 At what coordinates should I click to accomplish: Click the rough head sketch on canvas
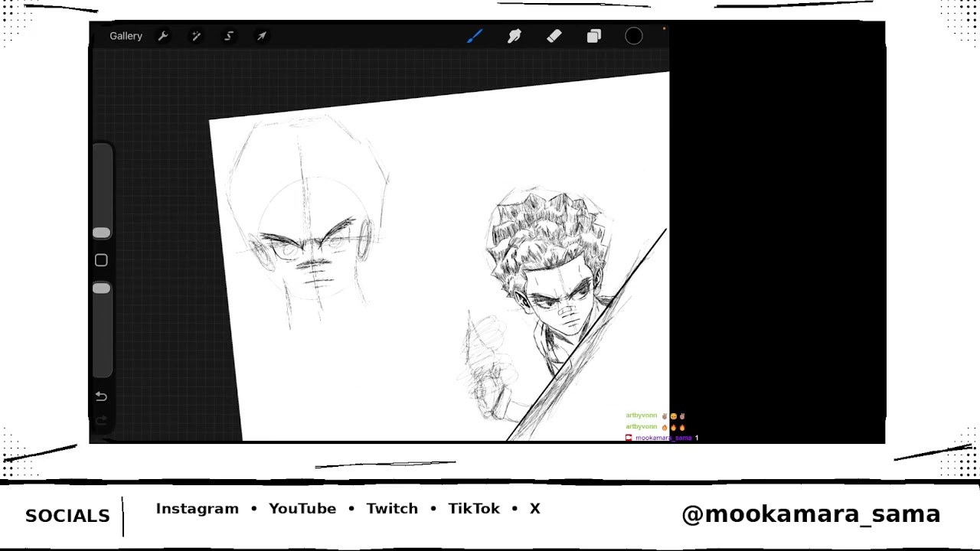[309, 222]
